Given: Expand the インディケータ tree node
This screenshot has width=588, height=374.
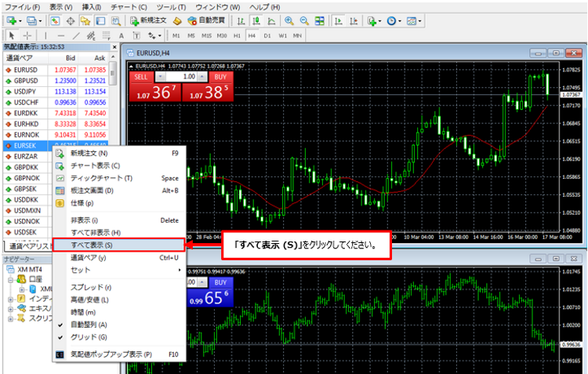Looking at the screenshot, I should pyautogui.click(x=10, y=298).
